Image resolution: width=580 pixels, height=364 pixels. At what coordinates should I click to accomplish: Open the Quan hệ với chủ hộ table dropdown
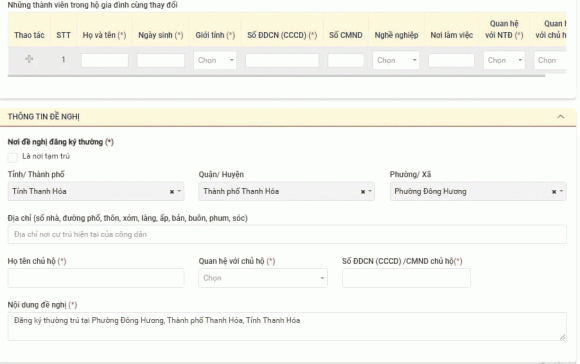550,60
